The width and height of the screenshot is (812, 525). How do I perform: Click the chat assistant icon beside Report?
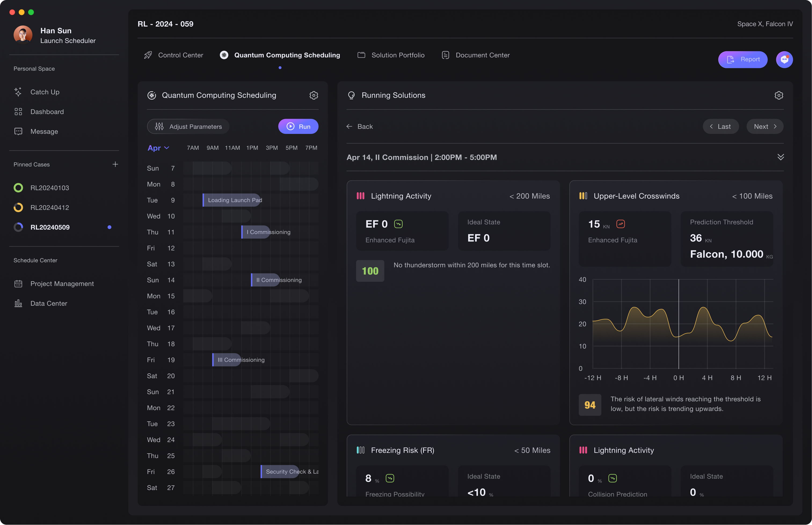click(784, 60)
